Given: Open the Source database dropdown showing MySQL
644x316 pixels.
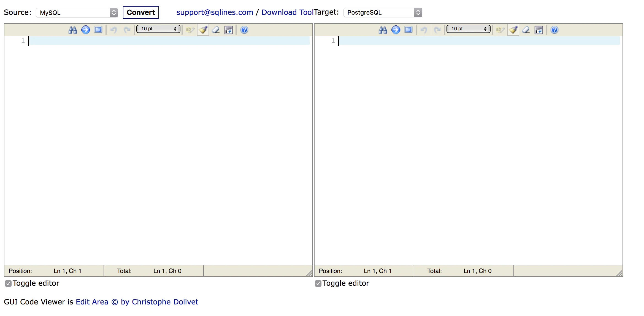Looking at the screenshot, I should click(77, 13).
